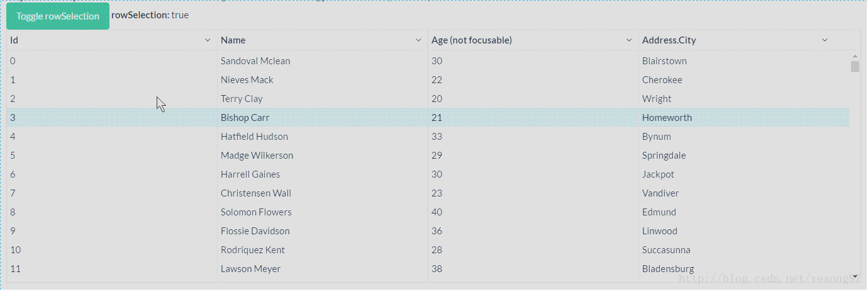The width and height of the screenshot is (868, 291).
Task: Open the Age column menu chevron
Action: [629, 40]
